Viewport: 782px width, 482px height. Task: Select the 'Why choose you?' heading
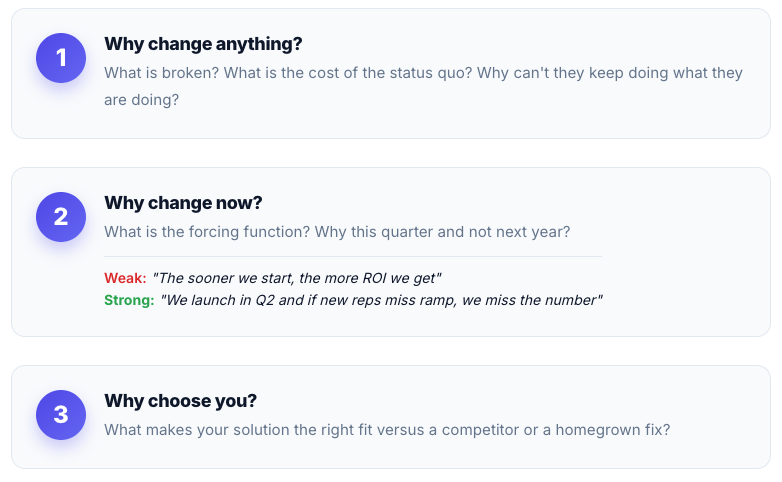(181, 401)
